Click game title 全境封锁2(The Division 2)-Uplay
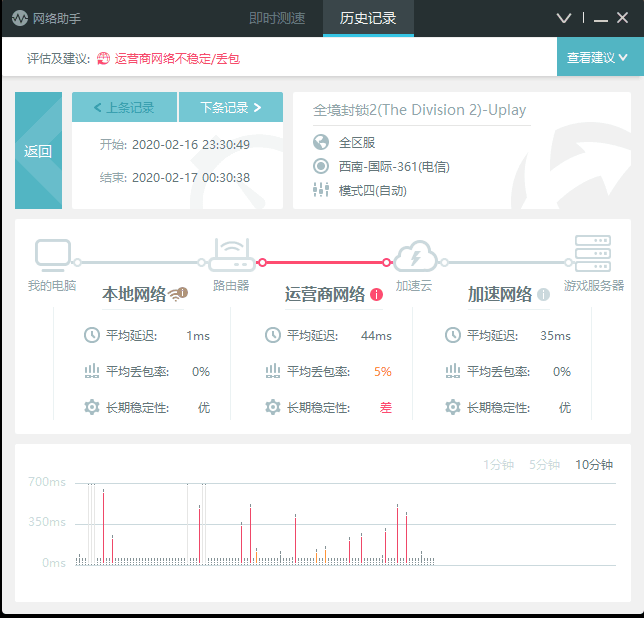The width and height of the screenshot is (644, 618). pyautogui.click(x=419, y=110)
